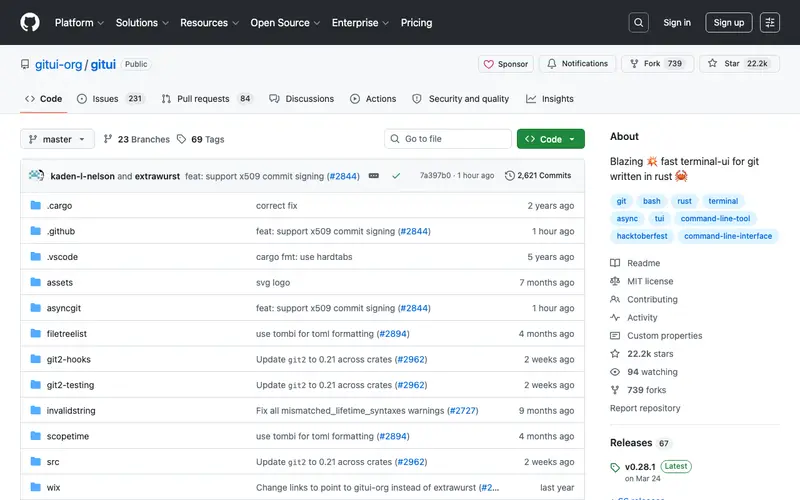Click the tag icon beside 69 Tags

pos(181,139)
